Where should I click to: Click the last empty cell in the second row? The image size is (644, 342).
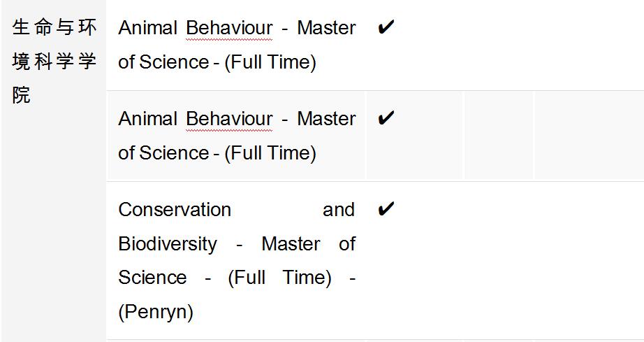click(588, 136)
